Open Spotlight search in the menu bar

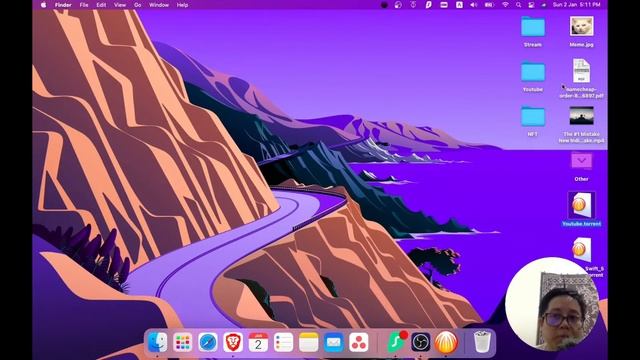518,5
